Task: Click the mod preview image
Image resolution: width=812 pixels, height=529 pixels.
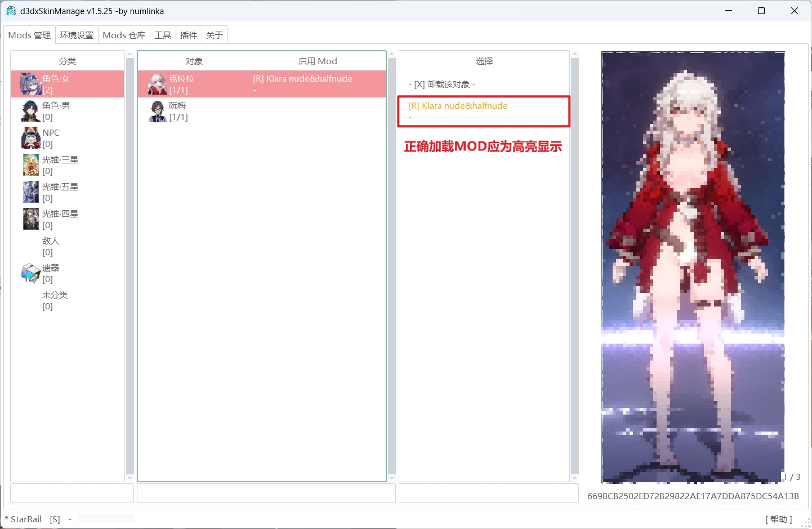Action: [693, 267]
